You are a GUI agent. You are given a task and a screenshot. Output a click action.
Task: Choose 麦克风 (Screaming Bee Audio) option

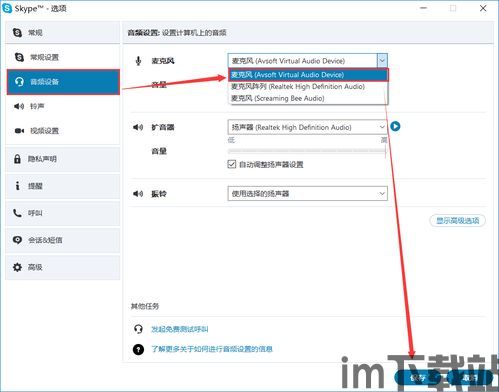click(308, 98)
